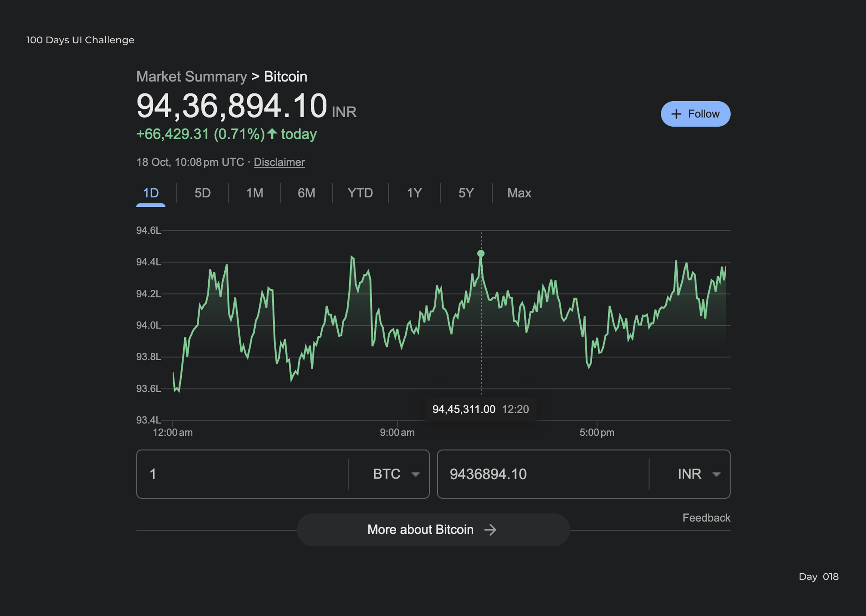Click the 100 Days UI Challenge text

tap(80, 40)
